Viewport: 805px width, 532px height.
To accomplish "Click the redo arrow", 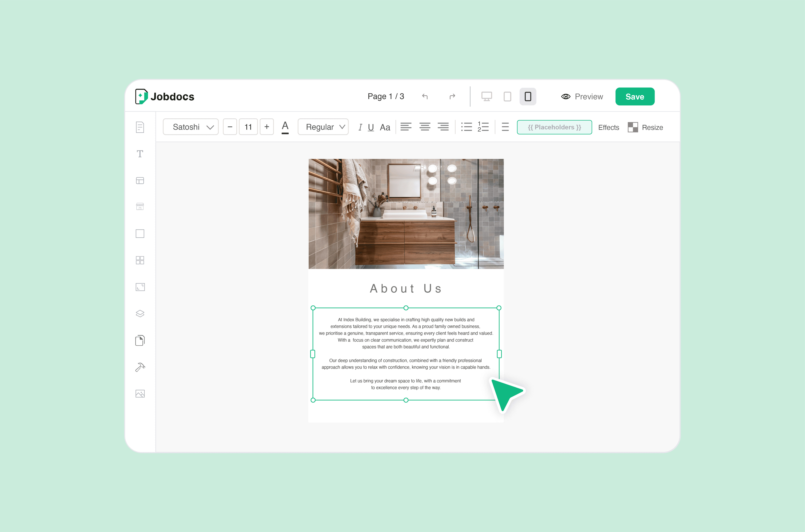I will pyautogui.click(x=452, y=97).
